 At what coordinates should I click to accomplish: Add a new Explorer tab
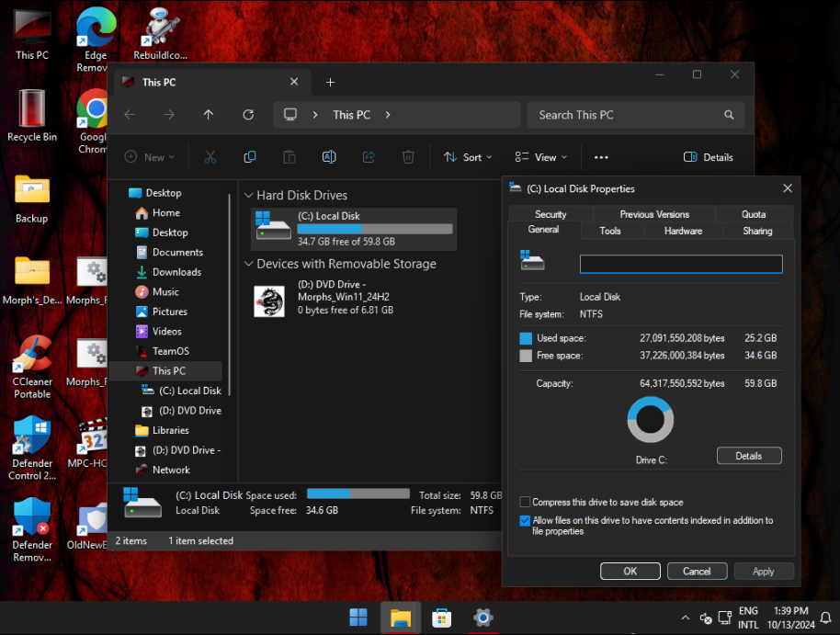[330, 82]
